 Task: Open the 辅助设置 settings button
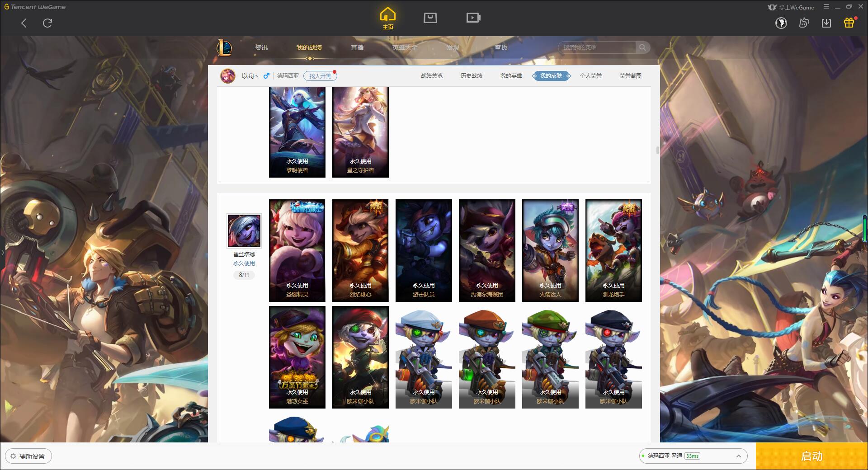pyautogui.click(x=28, y=456)
